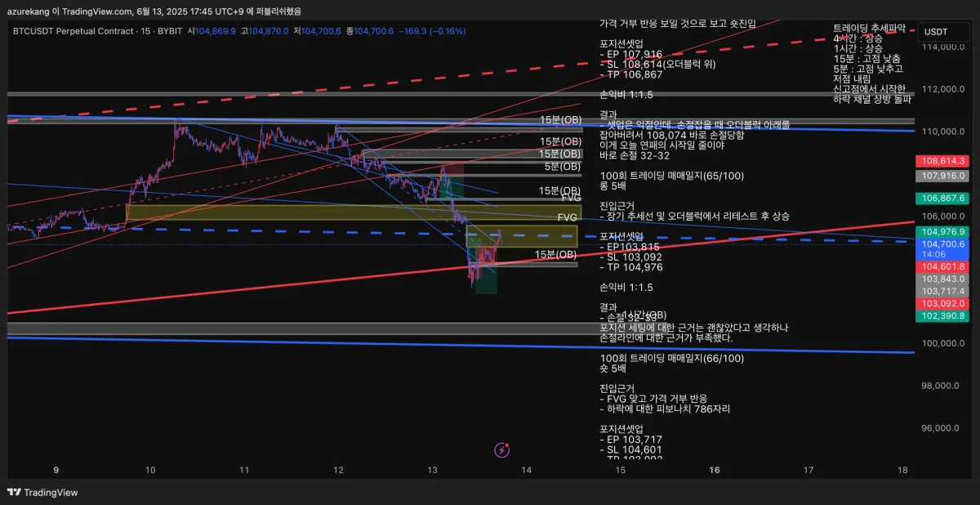Click the green 106,867.6 price label
The height and width of the screenshot is (505, 980).
tap(944, 199)
